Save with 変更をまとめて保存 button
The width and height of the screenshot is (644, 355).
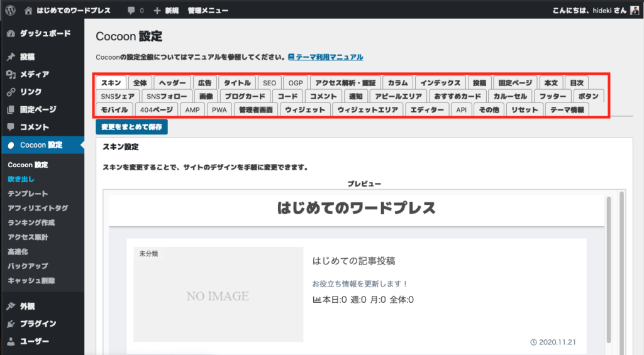[x=132, y=127]
